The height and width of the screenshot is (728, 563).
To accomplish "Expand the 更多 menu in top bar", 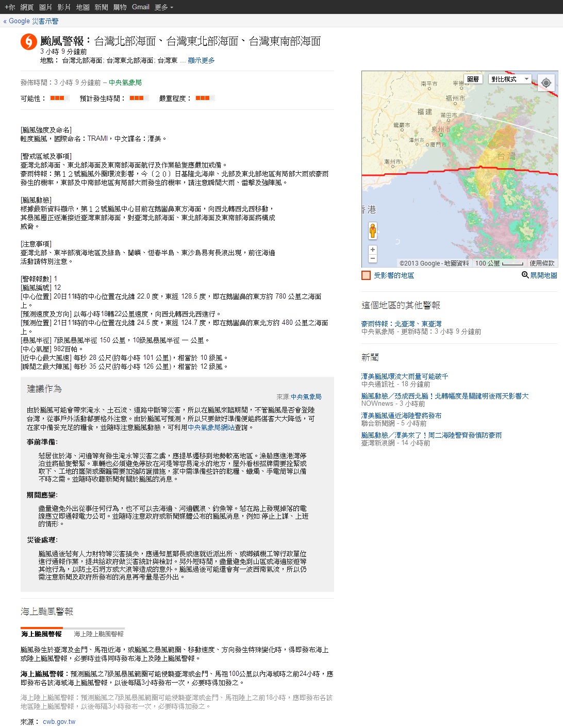I will 163,7.
